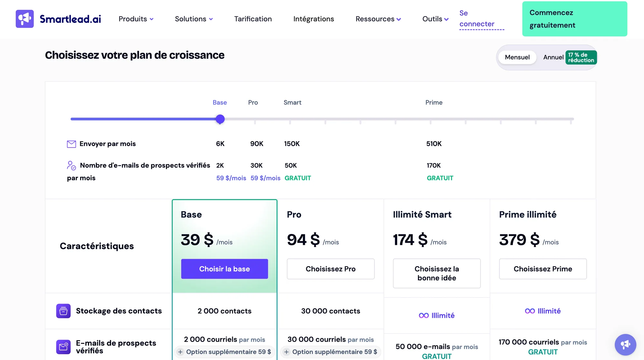Viewport: 644px width, 360px height.
Task: Click Base Option supplémentaire 59 $ chip
Action: pyautogui.click(x=225, y=352)
